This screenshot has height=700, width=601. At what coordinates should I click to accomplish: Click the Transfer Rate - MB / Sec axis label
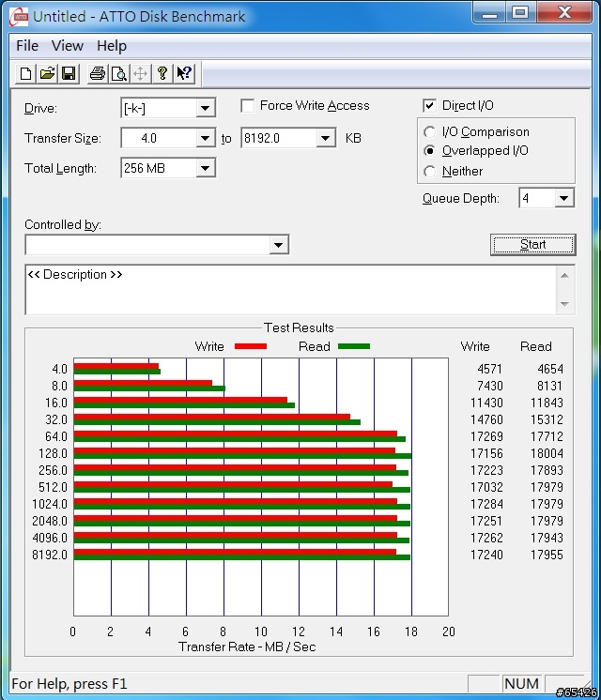(247, 647)
